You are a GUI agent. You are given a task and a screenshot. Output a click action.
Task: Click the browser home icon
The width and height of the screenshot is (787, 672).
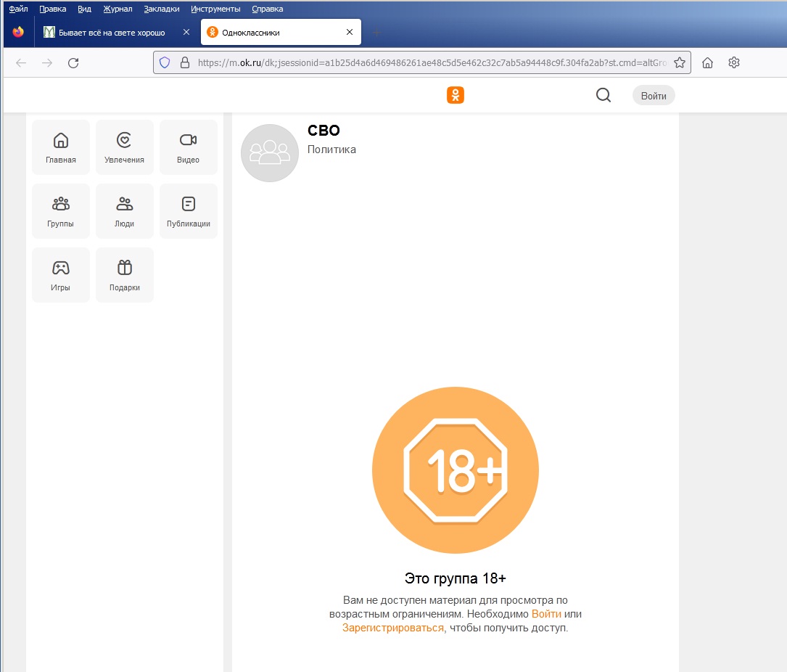[x=708, y=63]
